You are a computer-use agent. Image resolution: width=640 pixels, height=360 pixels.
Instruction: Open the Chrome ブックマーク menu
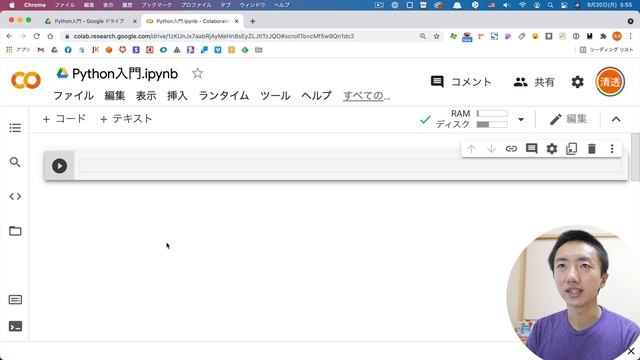[157, 5]
